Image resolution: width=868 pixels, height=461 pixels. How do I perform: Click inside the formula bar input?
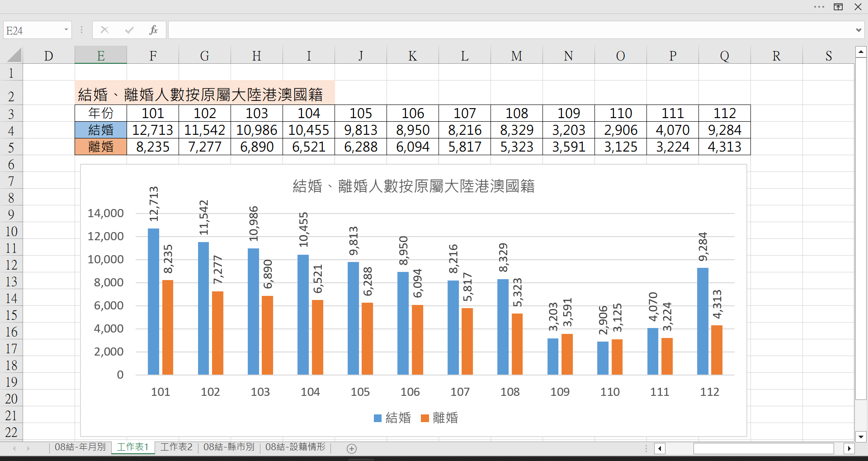coord(511,30)
